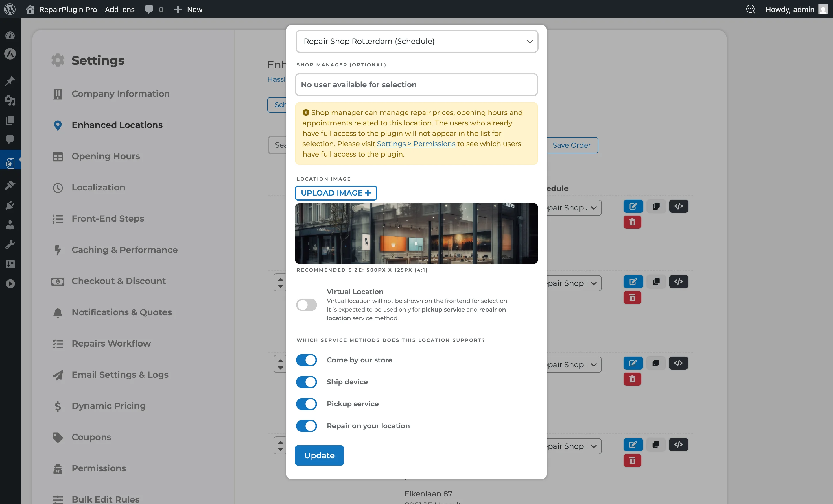Click the search icon in admin bar
Image resolution: width=833 pixels, height=504 pixels.
750,9
